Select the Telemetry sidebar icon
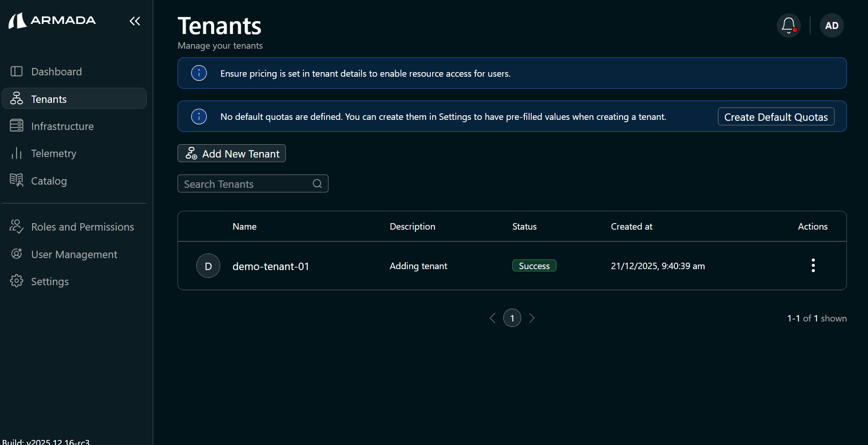The image size is (868, 445). pos(17,153)
